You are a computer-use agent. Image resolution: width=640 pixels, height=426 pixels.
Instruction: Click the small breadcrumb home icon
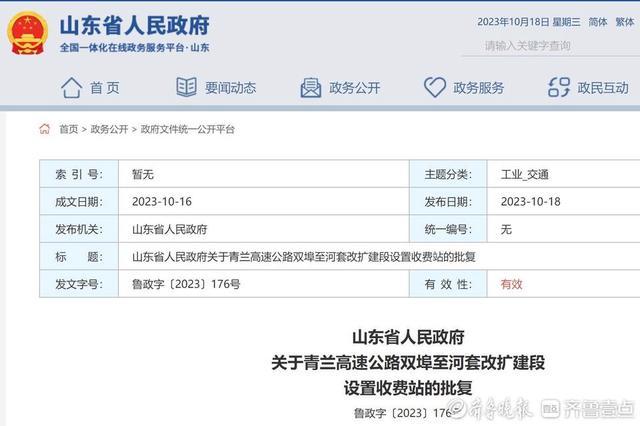44,129
